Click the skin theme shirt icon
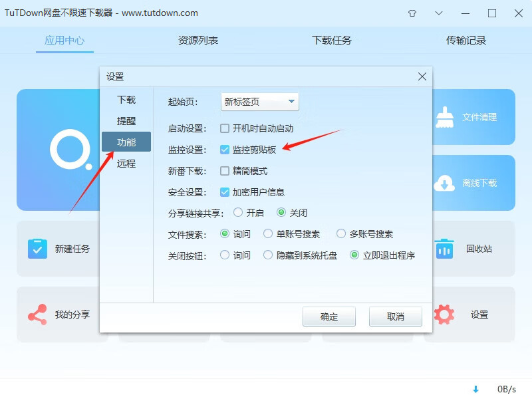The image size is (532, 399). [x=412, y=13]
